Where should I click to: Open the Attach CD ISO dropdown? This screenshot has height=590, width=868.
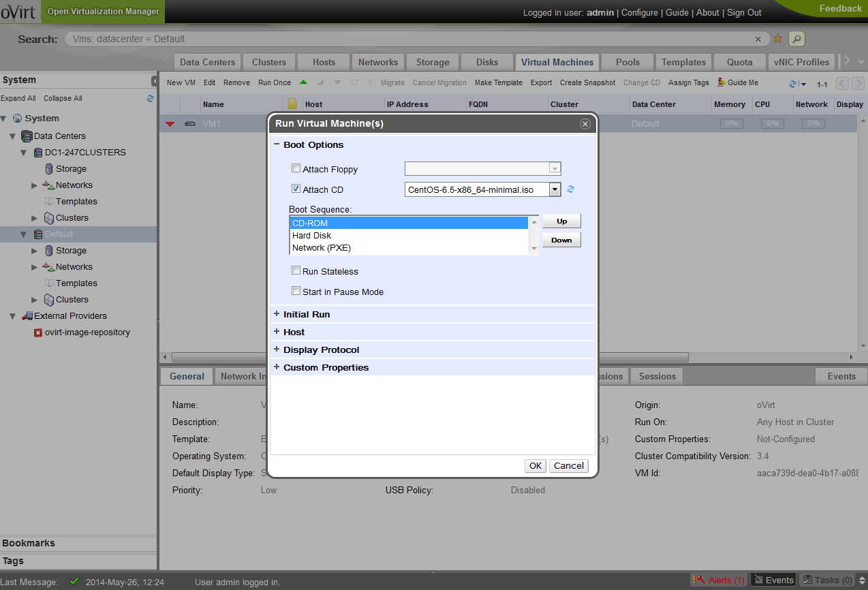pos(555,189)
